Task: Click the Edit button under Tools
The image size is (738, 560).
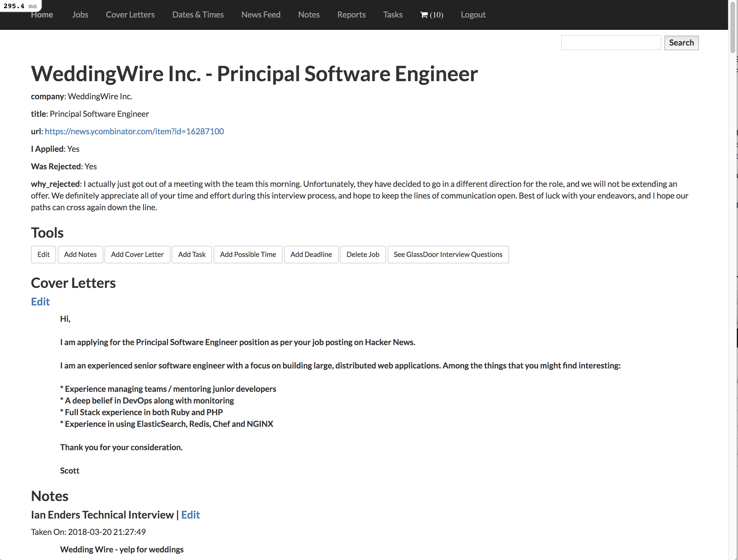Action: pyautogui.click(x=43, y=255)
